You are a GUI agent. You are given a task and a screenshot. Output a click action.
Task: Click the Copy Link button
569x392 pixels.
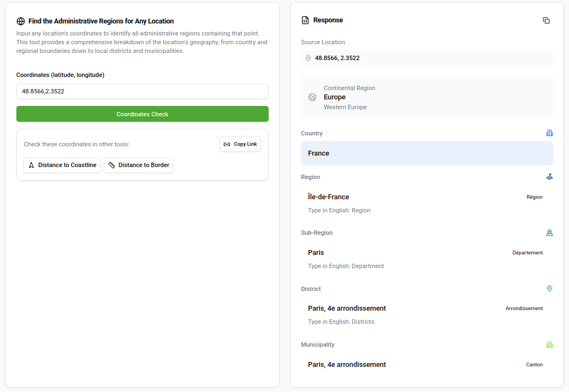240,144
